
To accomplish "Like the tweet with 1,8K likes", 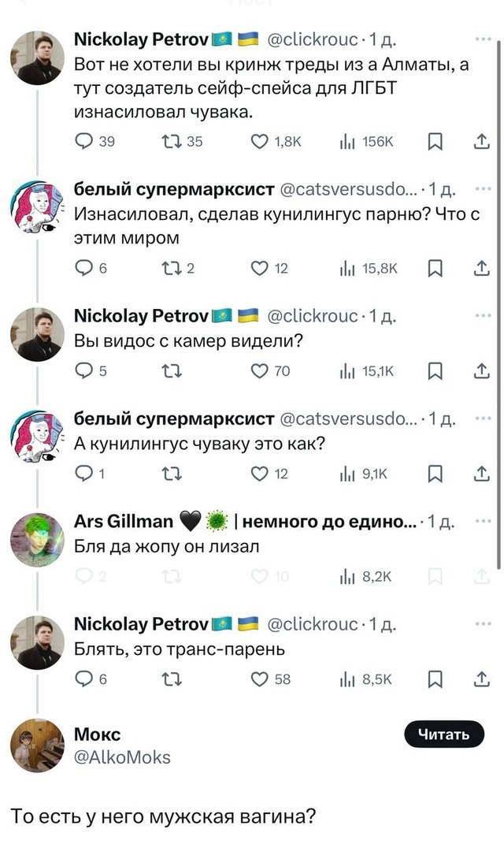I will tap(258, 141).
